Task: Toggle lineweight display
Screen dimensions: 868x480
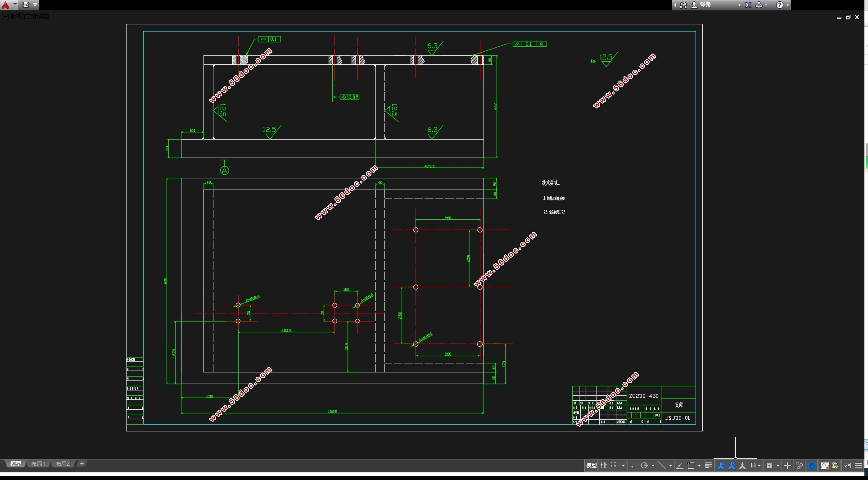Action: coord(709,466)
